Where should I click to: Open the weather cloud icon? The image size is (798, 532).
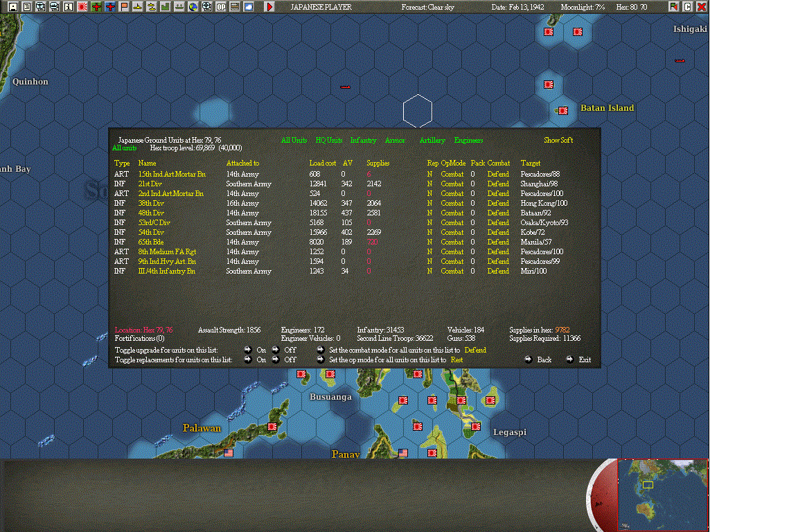[x=249, y=7]
